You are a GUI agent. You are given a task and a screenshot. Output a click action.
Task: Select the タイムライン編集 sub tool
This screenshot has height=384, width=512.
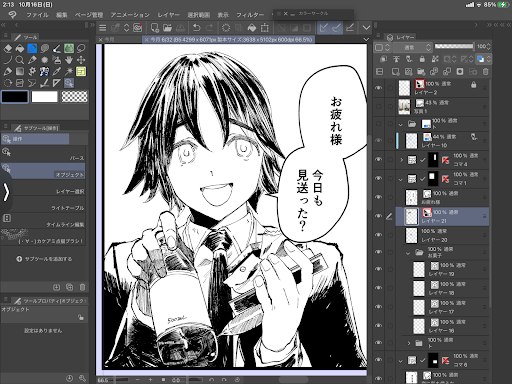[43, 221]
